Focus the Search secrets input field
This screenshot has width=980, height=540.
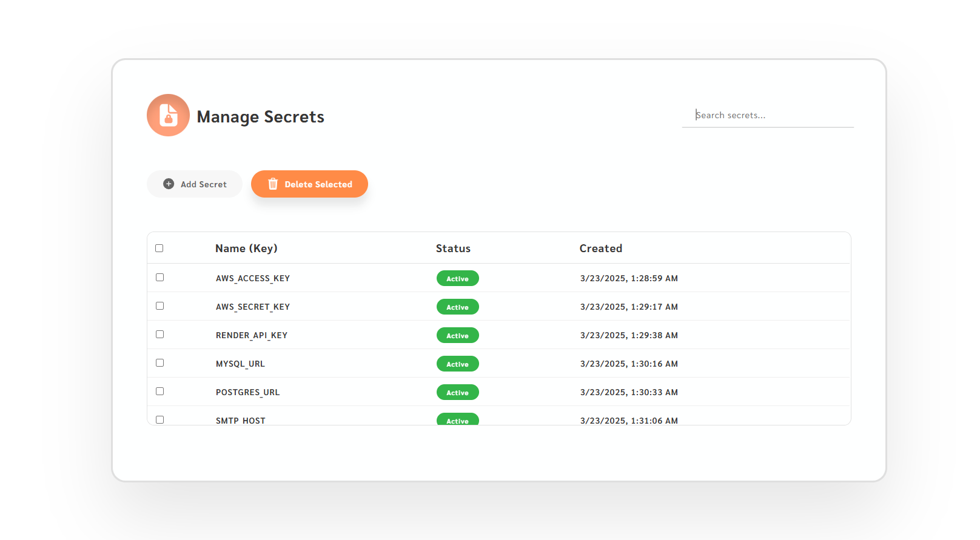(x=768, y=115)
